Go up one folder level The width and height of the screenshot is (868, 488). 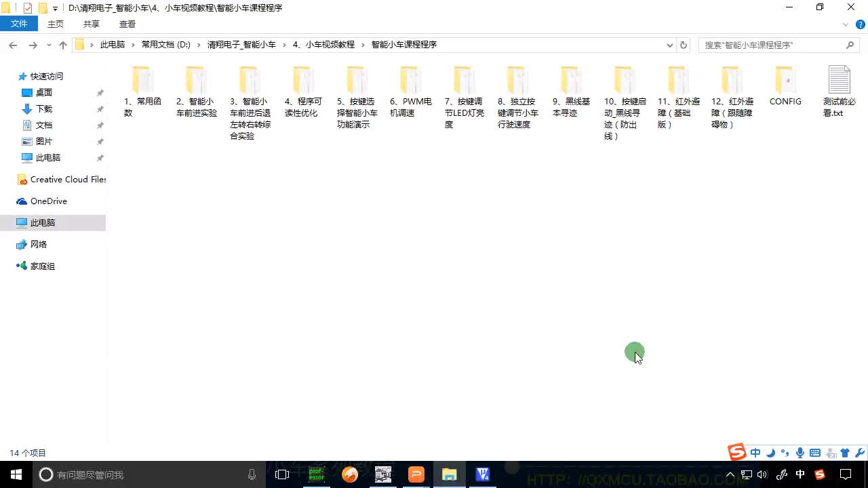click(x=63, y=45)
